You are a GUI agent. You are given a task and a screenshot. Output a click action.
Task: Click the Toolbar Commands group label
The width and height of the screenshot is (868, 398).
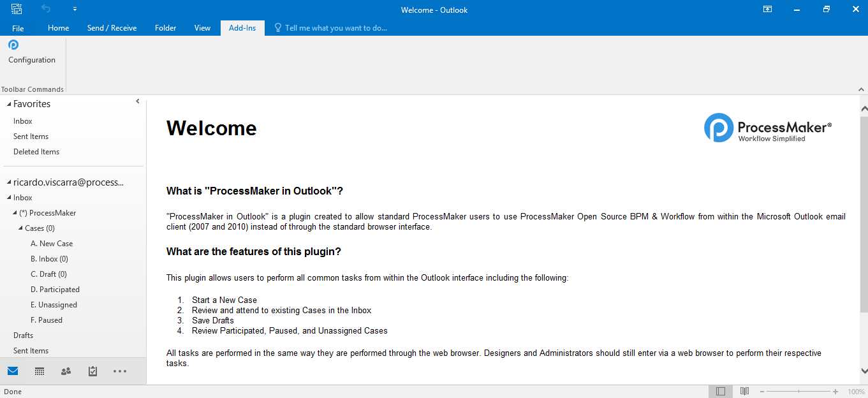click(33, 89)
